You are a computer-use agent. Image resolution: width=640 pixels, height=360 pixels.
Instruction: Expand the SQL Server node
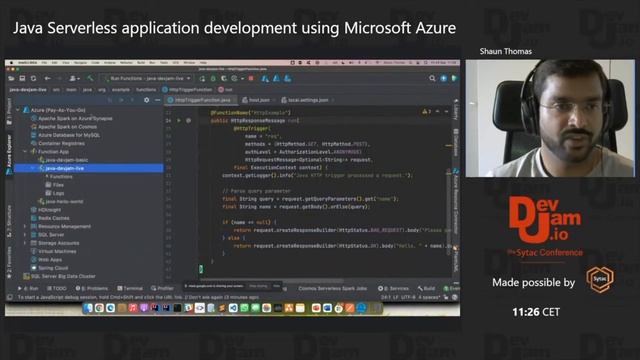pyautogui.click(x=25, y=235)
